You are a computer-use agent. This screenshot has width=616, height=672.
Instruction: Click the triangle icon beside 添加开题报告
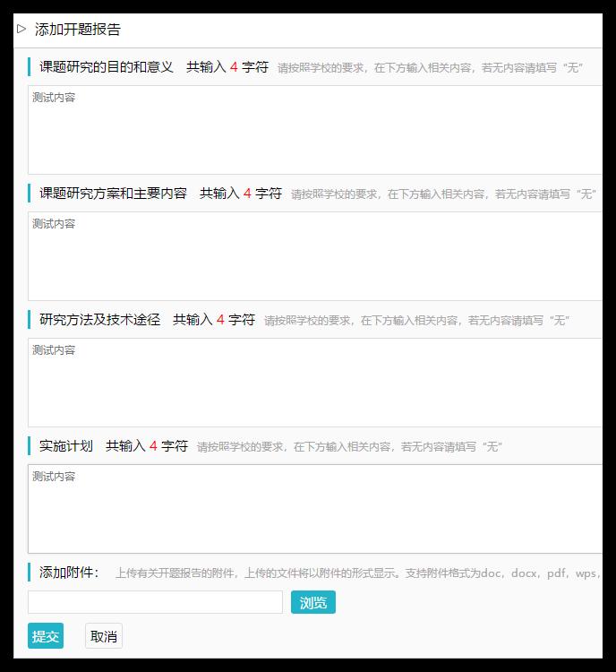[21, 30]
